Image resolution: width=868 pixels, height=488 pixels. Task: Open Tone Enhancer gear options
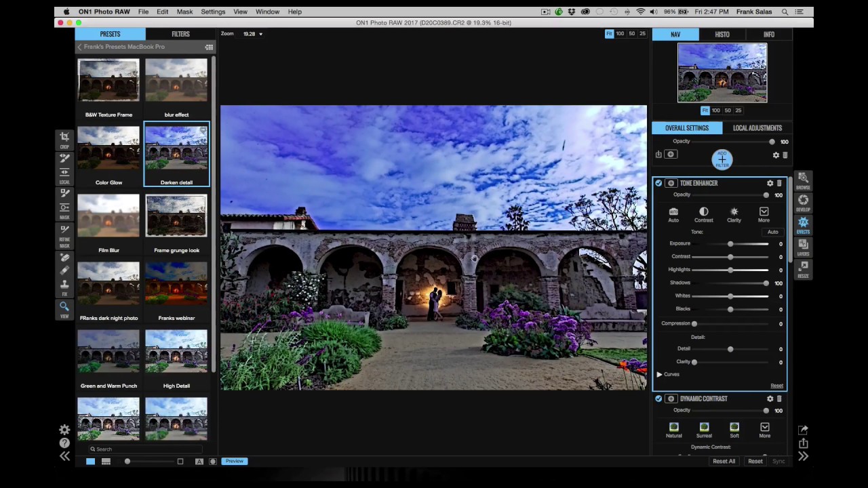click(x=770, y=183)
